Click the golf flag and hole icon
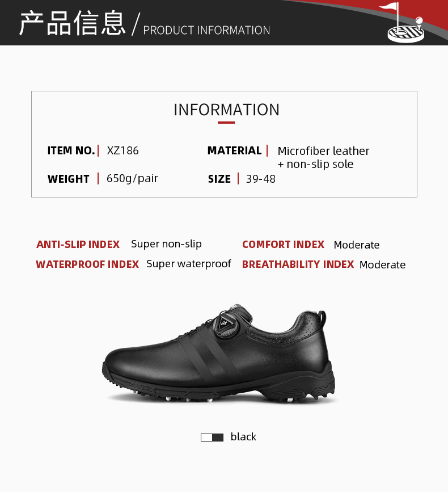 [403, 23]
